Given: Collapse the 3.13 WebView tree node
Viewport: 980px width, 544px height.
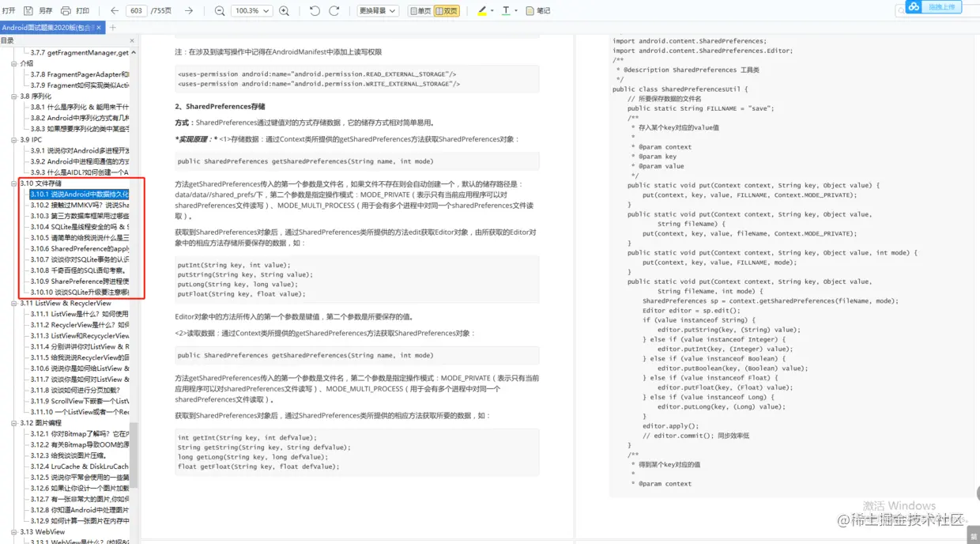Looking at the screenshot, I should [15, 532].
